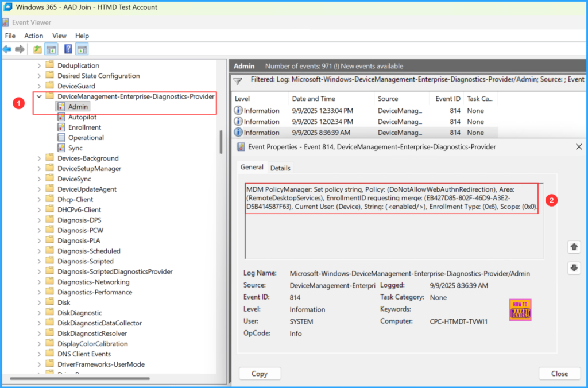Click the Admin log icon in tree
This screenshot has width=588, height=388.
click(x=61, y=107)
